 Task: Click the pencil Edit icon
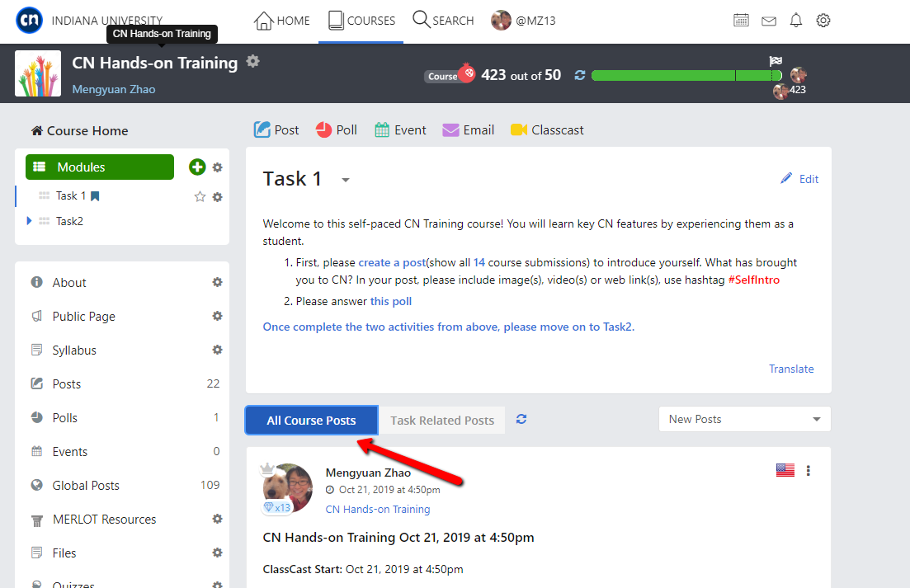coord(785,178)
